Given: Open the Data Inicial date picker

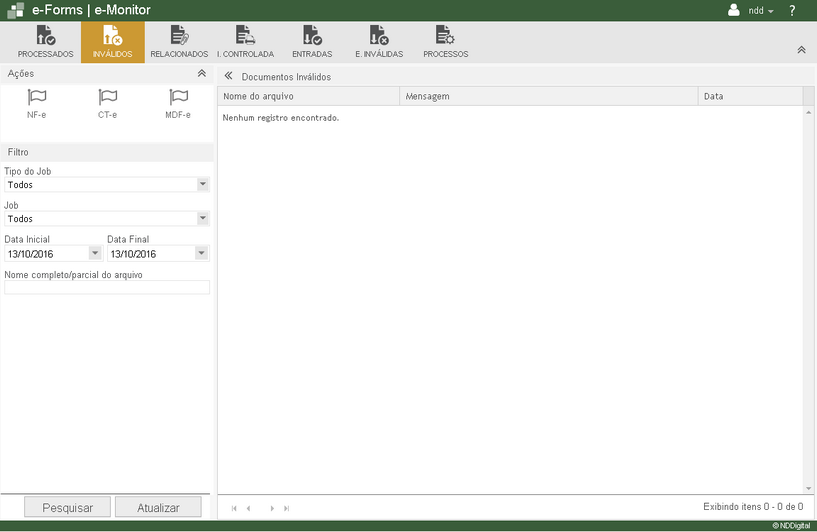Looking at the screenshot, I should [95, 253].
